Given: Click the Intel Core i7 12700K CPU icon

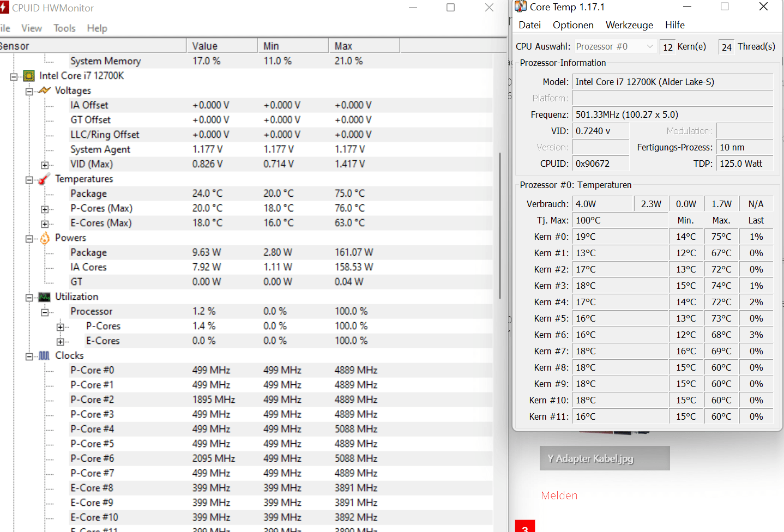Looking at the screenshot, I should (29, 76).
